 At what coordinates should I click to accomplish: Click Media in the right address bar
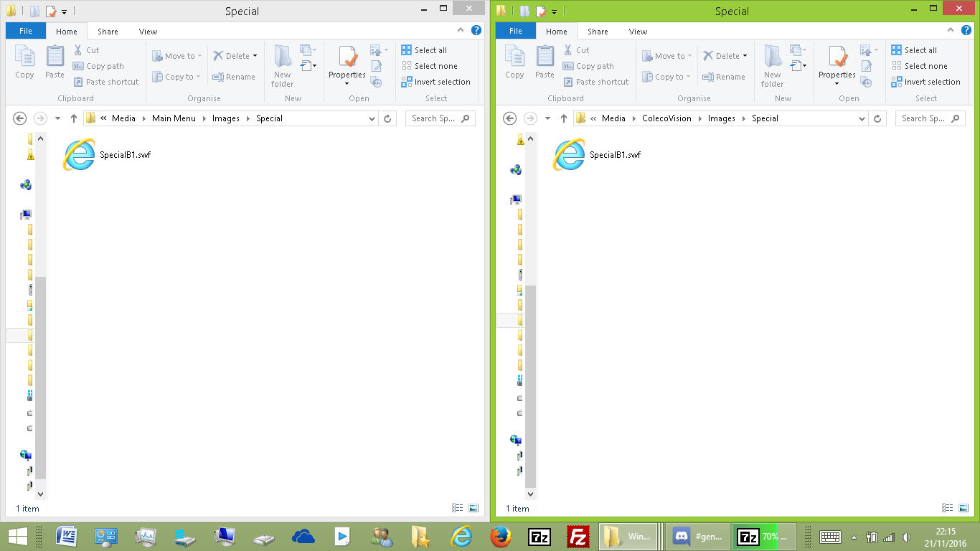613,118
